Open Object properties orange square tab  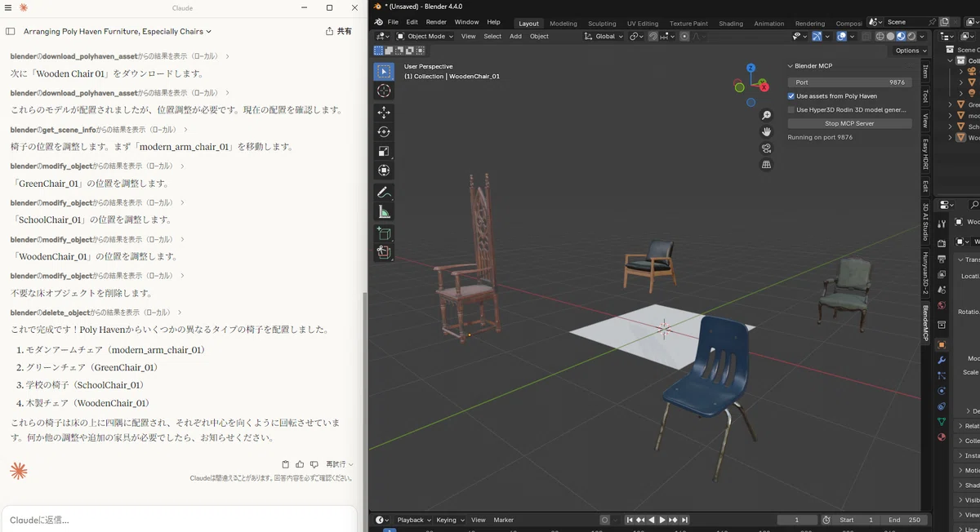pos(942,344)
